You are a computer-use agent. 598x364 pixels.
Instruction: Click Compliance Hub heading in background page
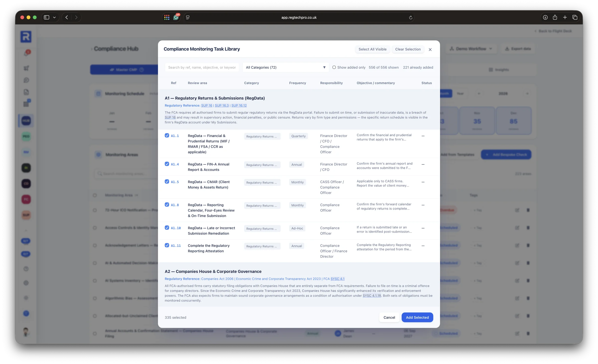point(116,49)
